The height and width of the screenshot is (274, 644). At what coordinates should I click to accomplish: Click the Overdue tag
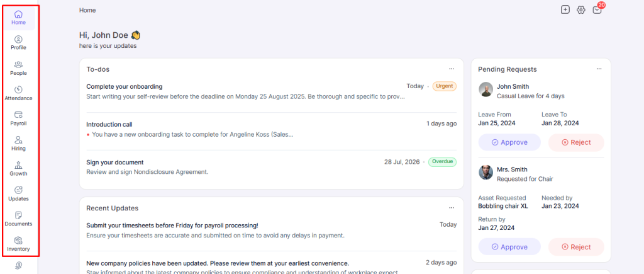click(442, 162)
